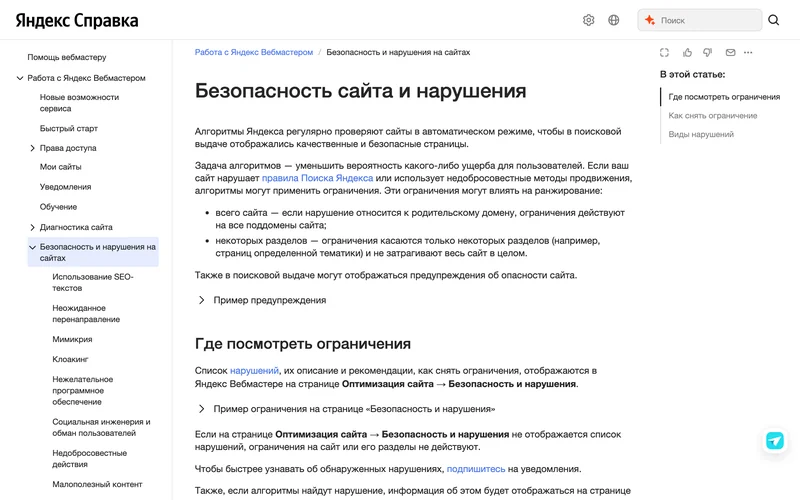Toggle full-screen reading mode icon
Viewport: 800px width, 500px height.
(664, 53)
